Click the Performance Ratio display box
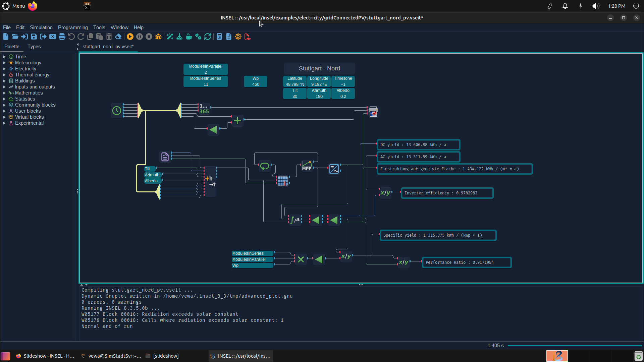 click(467, 262)
